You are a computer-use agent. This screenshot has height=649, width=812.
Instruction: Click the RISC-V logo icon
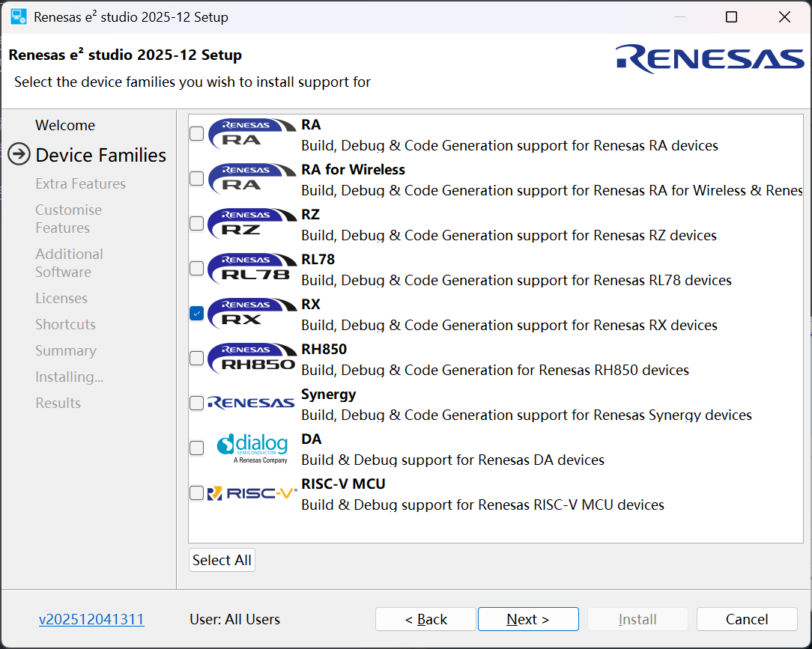[252, 493]
